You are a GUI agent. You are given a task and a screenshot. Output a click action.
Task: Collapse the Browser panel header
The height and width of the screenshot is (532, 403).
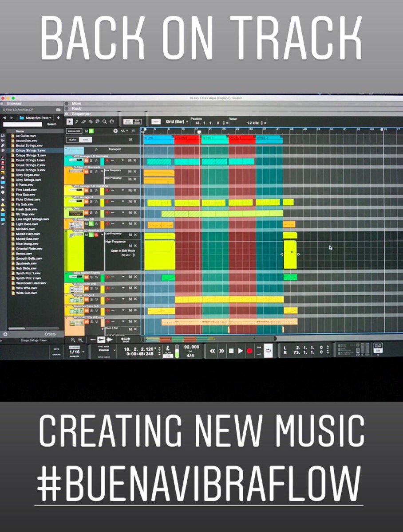pos(3,103)
